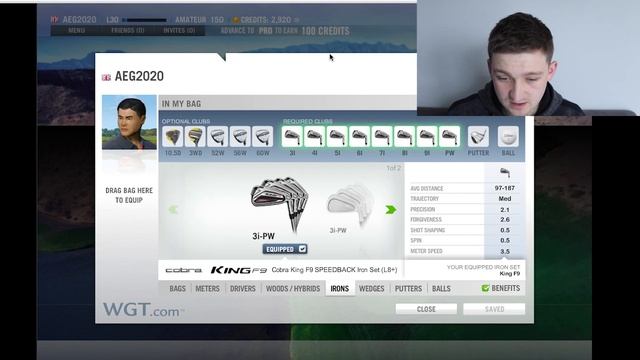Image resolution: width=640 pixels, height=360 pixels.
Task: Click the Saved button
Action: [494, 309]
